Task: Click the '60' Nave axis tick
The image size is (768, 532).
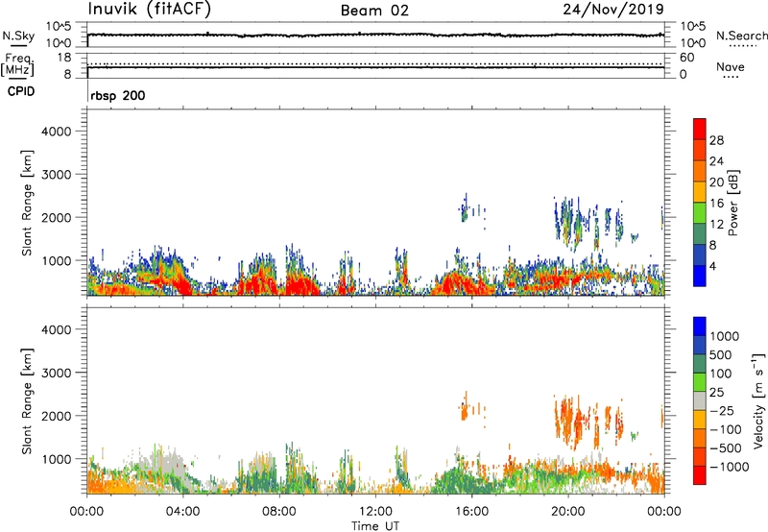Action: 687,58
